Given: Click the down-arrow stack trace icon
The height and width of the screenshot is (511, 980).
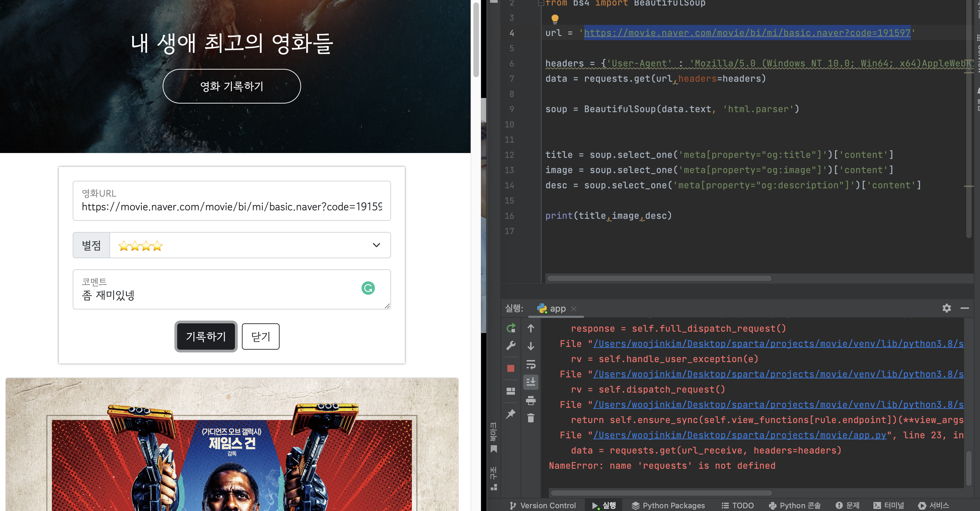Looking at the screenshot, I should coord(531,346).
